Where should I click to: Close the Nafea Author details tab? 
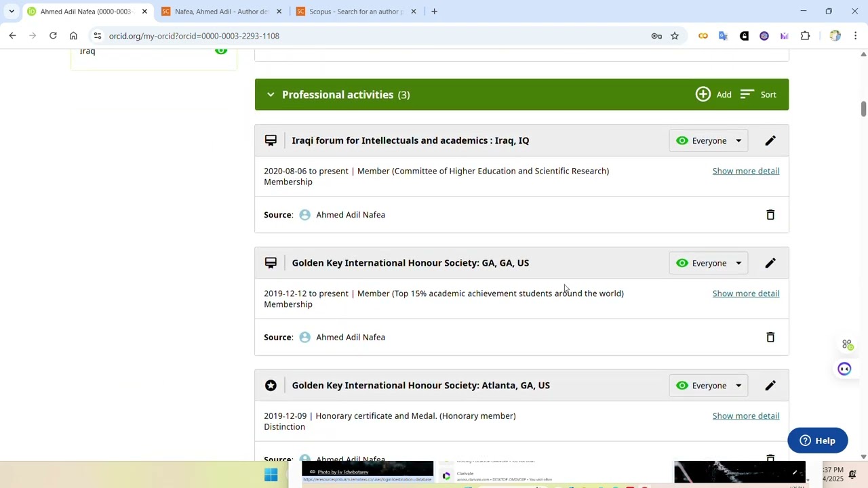[x=279, y=12]
